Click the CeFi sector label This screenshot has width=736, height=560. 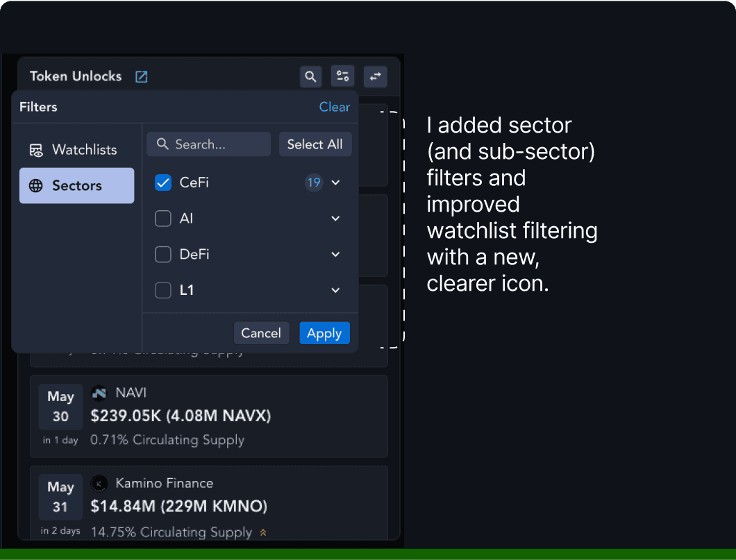tap(194, 183)
